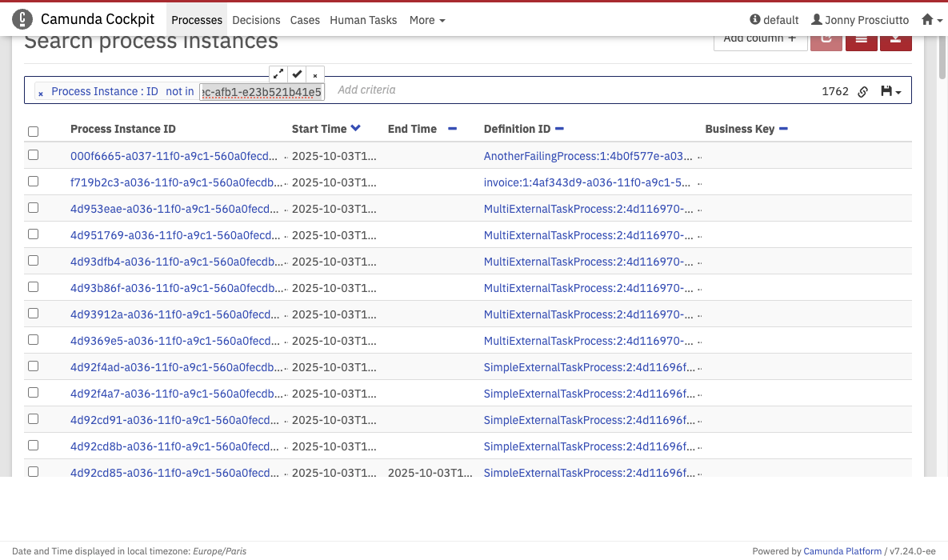Screen dimensions: 948x560
Task: Click the Add column button
Action: 759,39
